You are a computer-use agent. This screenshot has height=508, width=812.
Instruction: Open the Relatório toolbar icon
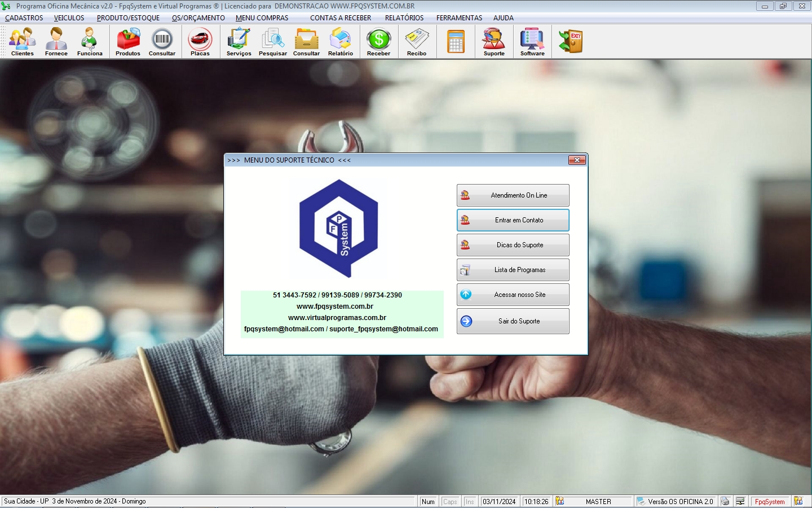341,42
